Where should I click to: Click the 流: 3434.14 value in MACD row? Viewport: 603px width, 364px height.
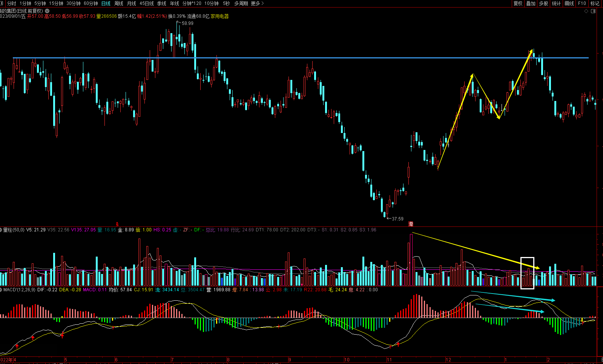(x=167, y=290)
